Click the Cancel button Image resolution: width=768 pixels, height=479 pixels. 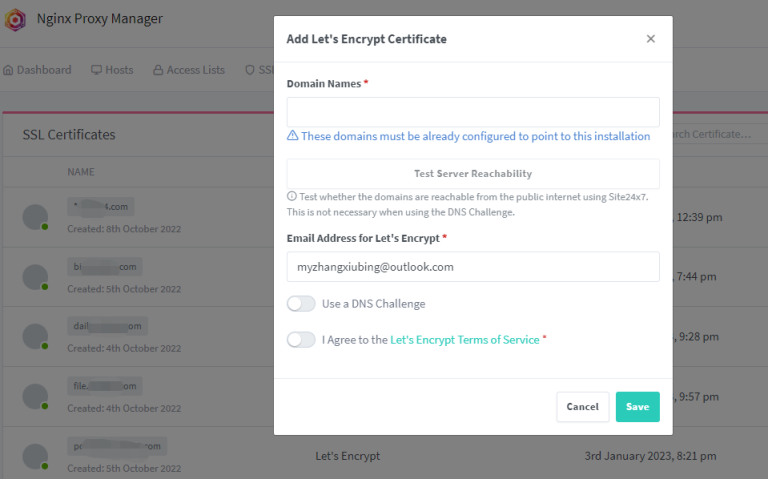(x=582, y=407)
